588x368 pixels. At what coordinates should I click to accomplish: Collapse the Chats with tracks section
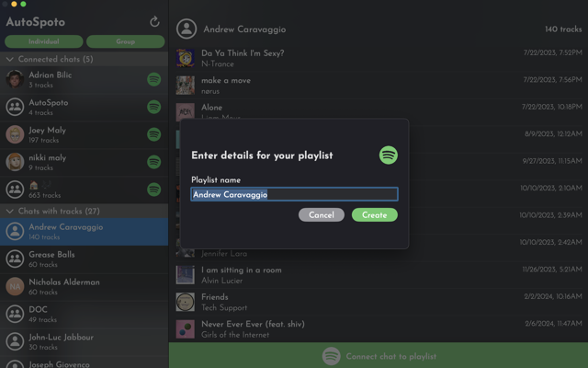tap(10, 212)
